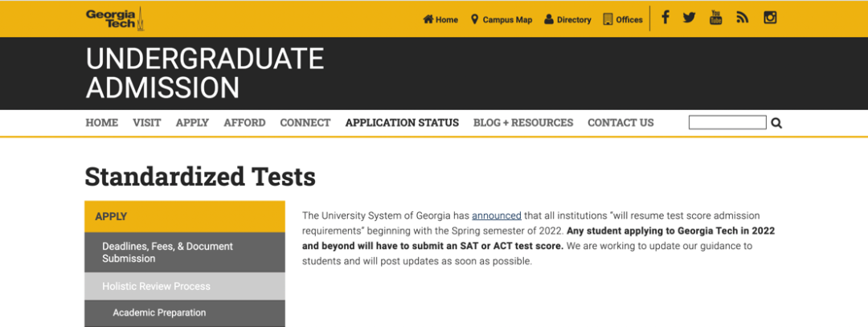The width and height of the screenshot is (868, 327).
Task: Open the Offices link
Action: 623,20
